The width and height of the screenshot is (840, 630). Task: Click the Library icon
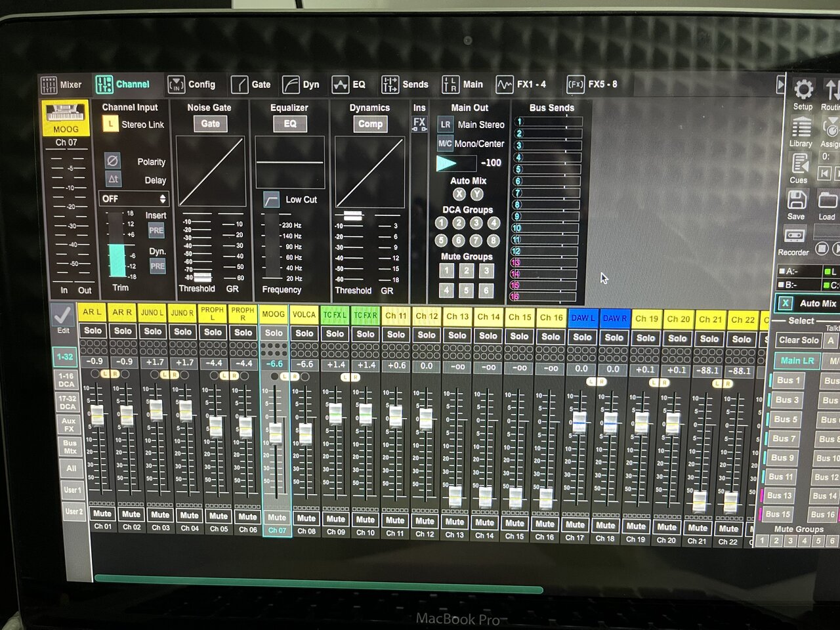[x=801, y=127]
